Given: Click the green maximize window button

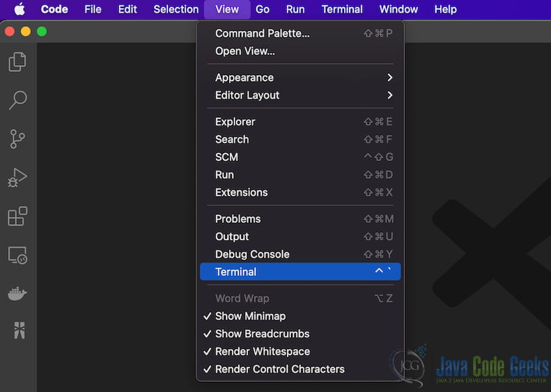Looking at the screenshot, I should (42, 32).
